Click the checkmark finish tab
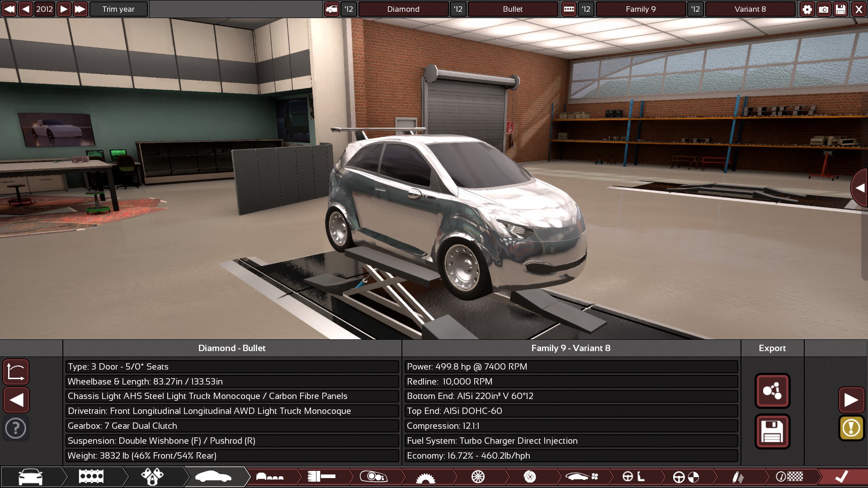 tap(841, 477)
